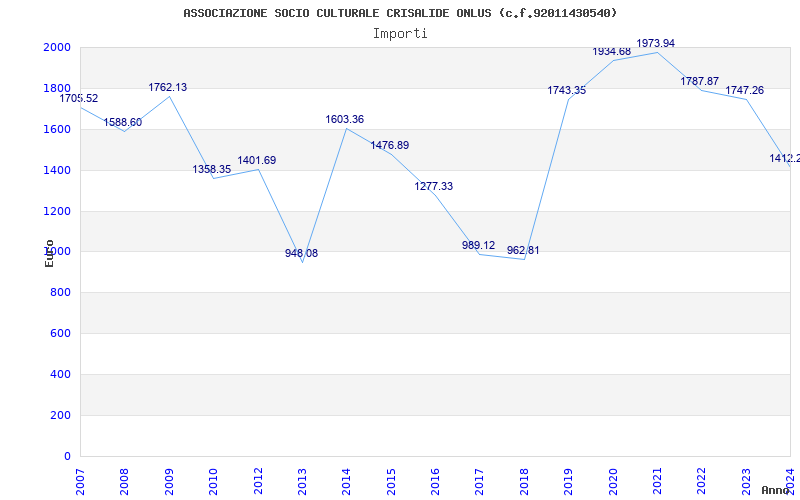Click the y-axis value 800
800x500 pixels.
(63, 292)
